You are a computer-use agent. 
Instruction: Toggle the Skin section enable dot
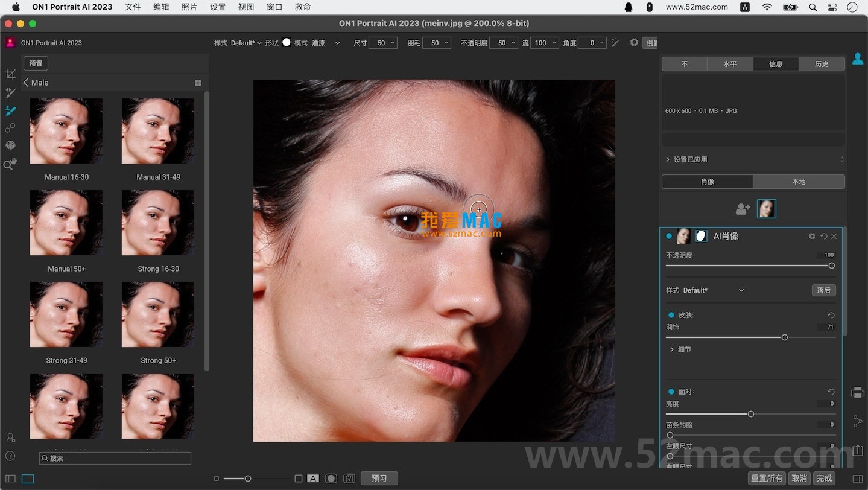coord(671,315)
